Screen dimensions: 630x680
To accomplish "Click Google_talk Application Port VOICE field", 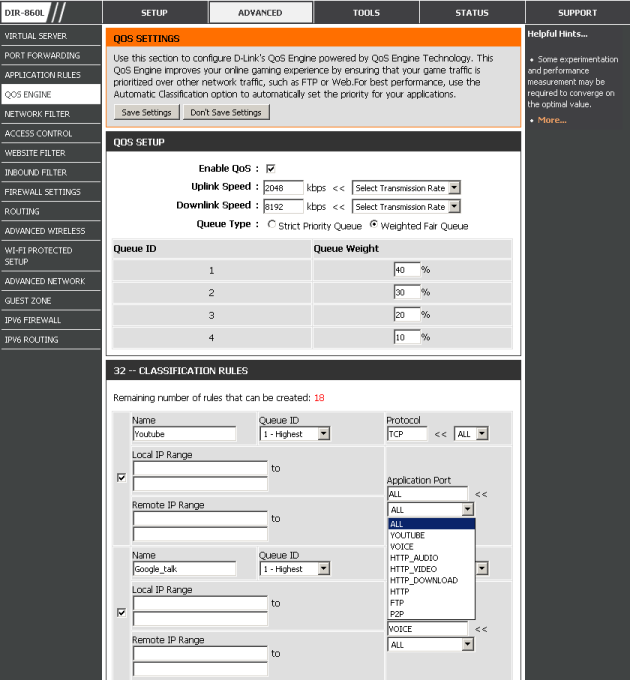I will (x=428, y=628).
